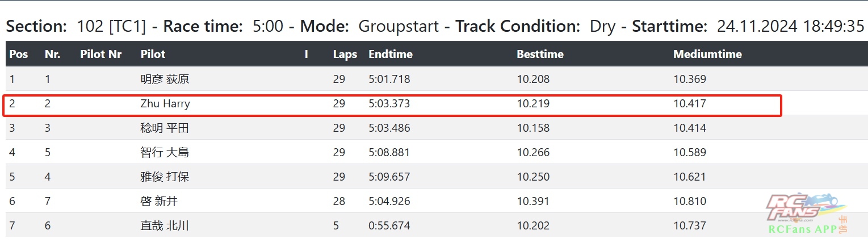
Task: Click pilot name 智行 大島
Action: (x=165, y=153)
